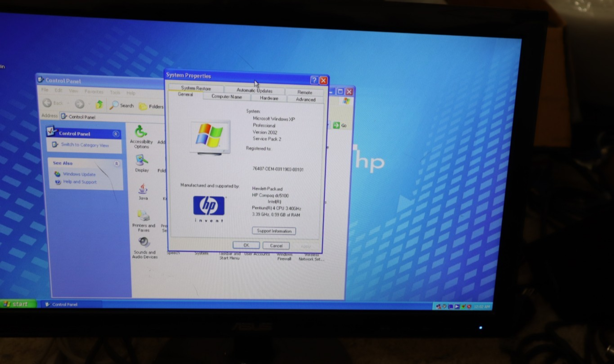The image size is (614, 364).
Task: Open the Windows Update link
Action: click(79, 174)
